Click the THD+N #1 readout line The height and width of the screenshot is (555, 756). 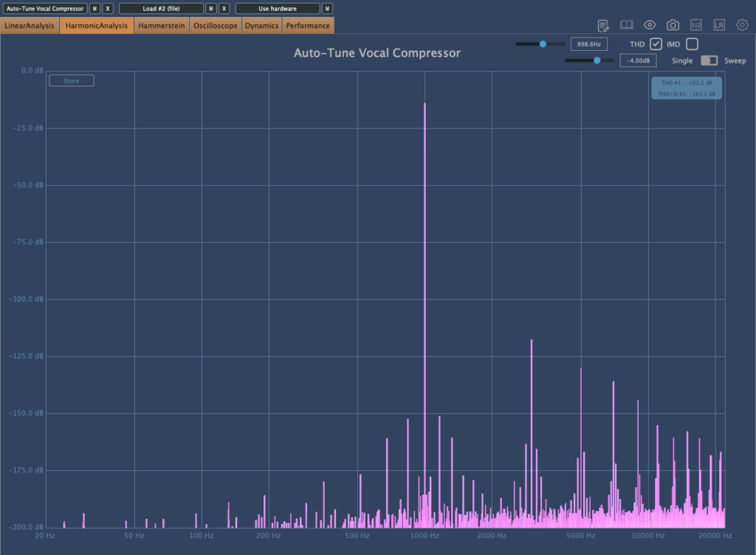(687, 94)
